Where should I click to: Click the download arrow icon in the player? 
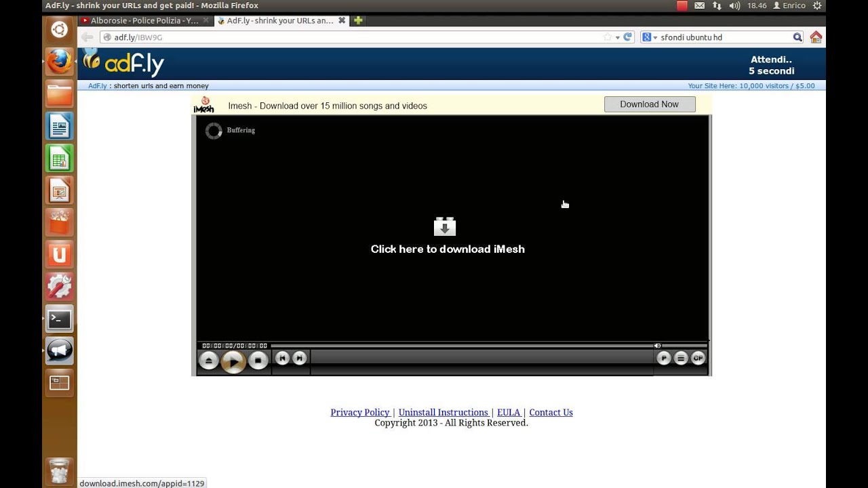click(x=445, y=226)
